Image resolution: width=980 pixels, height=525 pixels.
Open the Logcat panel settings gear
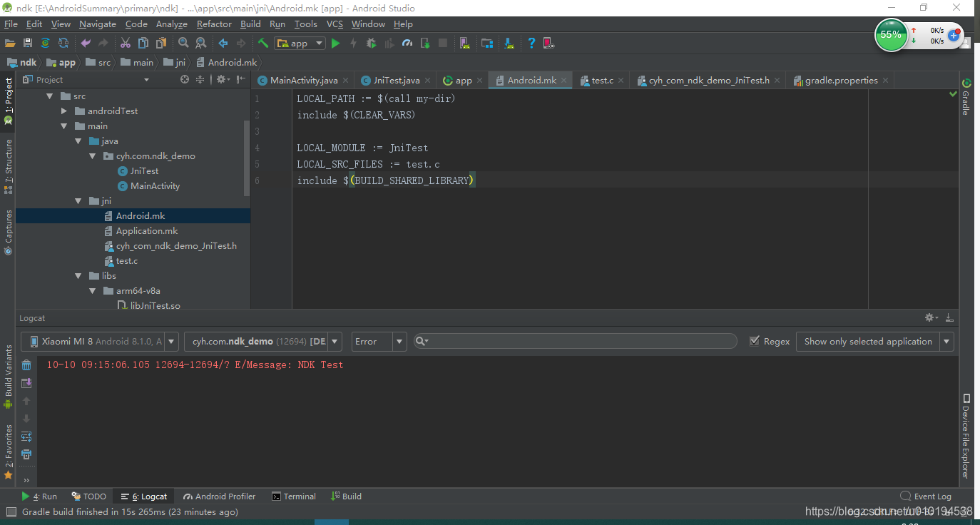931,317
